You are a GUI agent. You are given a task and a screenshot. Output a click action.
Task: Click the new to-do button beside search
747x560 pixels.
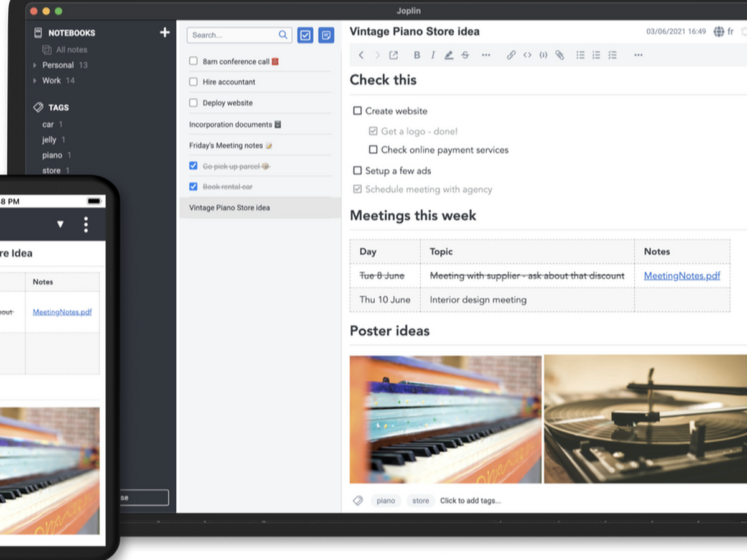click(x=305, y=35)
